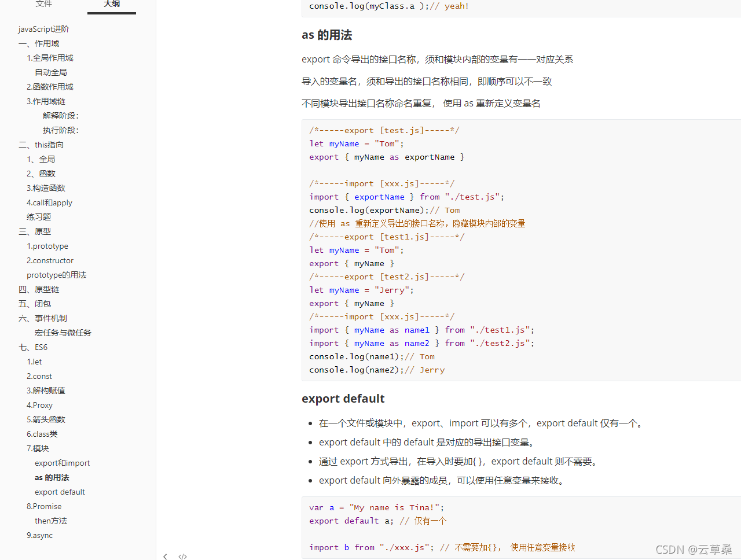Click paragraph starting '不同模块导出接口名称命名重复'

click(421, 103)
